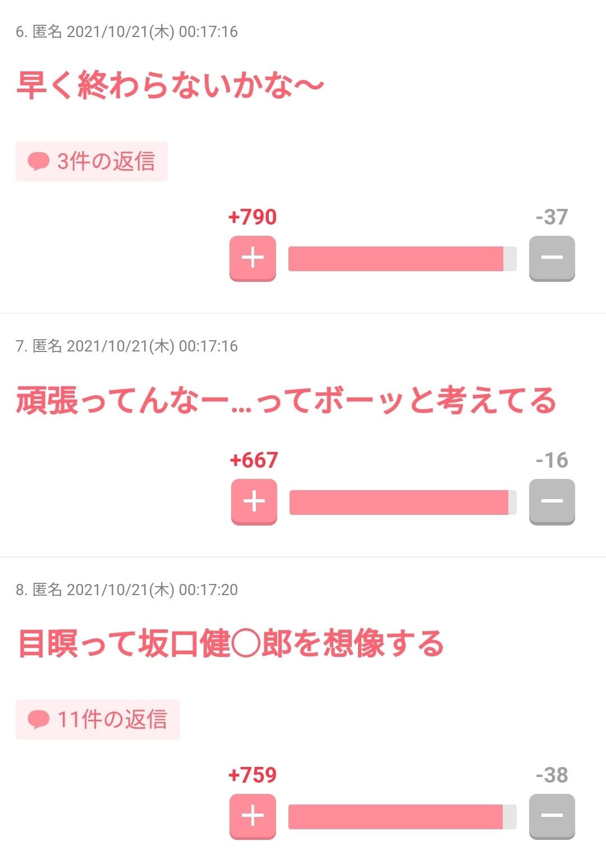Tap the header line of comment 7
606x868 pixels.
[x=127, y=346]
